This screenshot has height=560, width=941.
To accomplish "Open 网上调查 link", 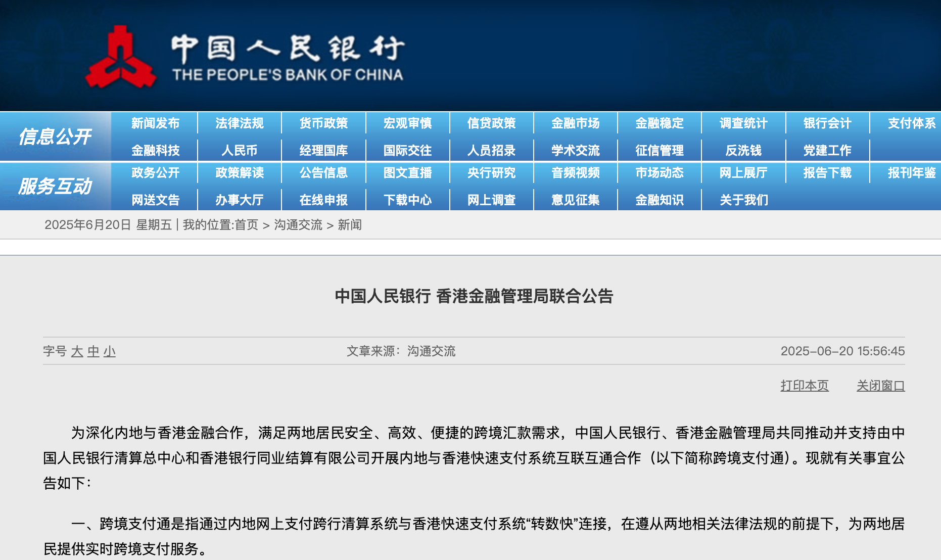I will 491,200.
